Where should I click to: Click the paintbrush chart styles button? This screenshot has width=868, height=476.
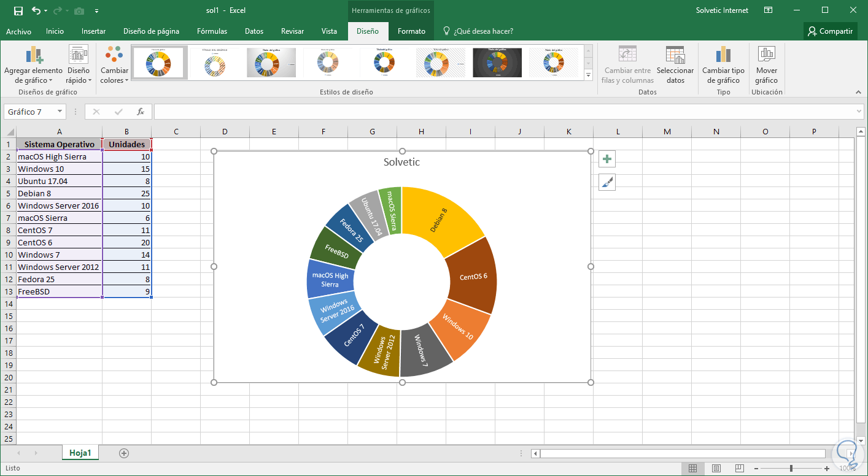click(607, 182)
